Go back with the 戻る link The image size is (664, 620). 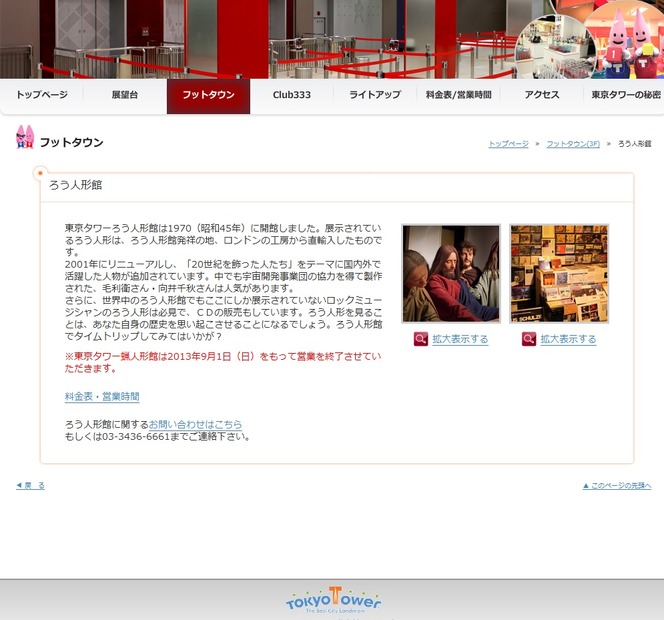[30, 486]
